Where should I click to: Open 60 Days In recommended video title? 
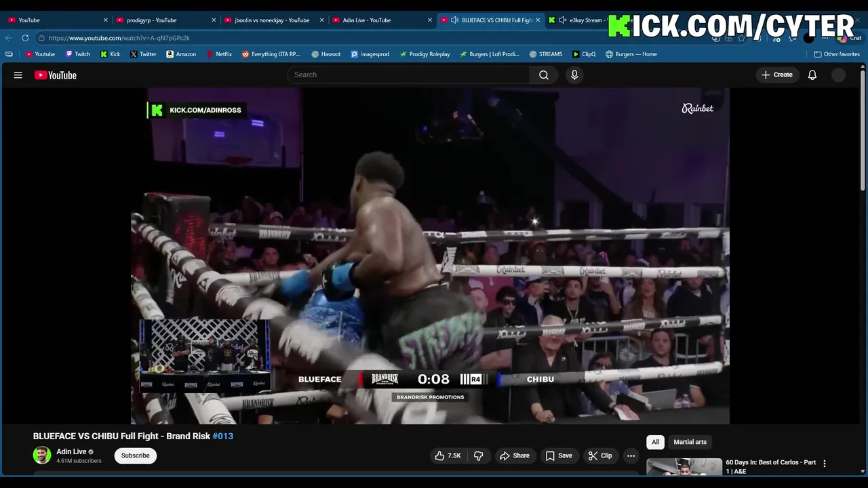(x=771, y=466)
